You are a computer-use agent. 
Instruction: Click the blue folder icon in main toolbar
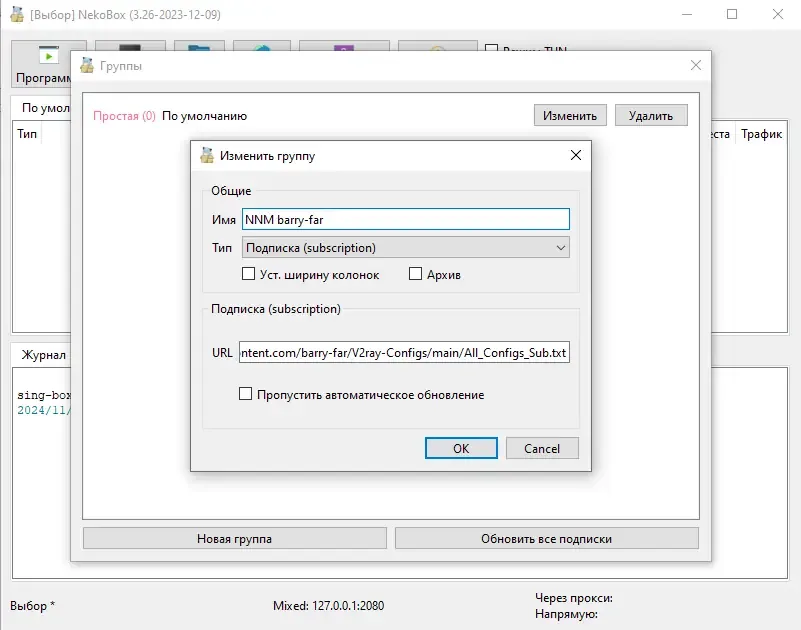click(x=198, y=46)
